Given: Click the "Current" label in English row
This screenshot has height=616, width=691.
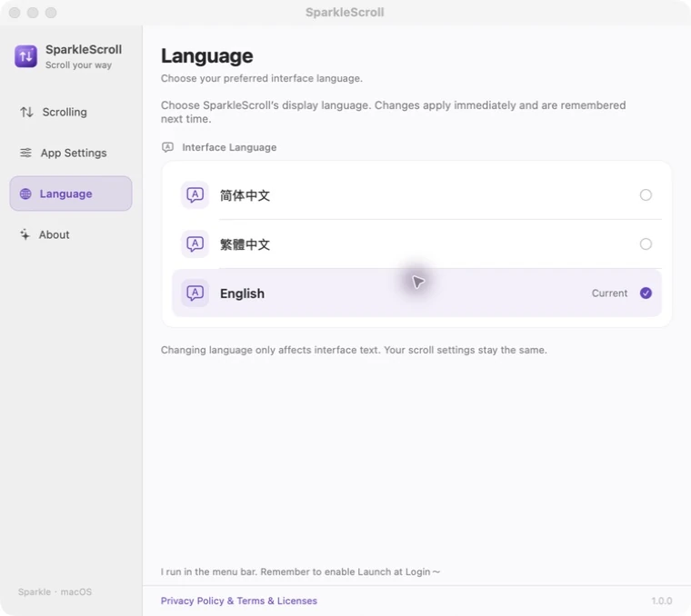Looking at the screenshot, I should pos(609,293).
